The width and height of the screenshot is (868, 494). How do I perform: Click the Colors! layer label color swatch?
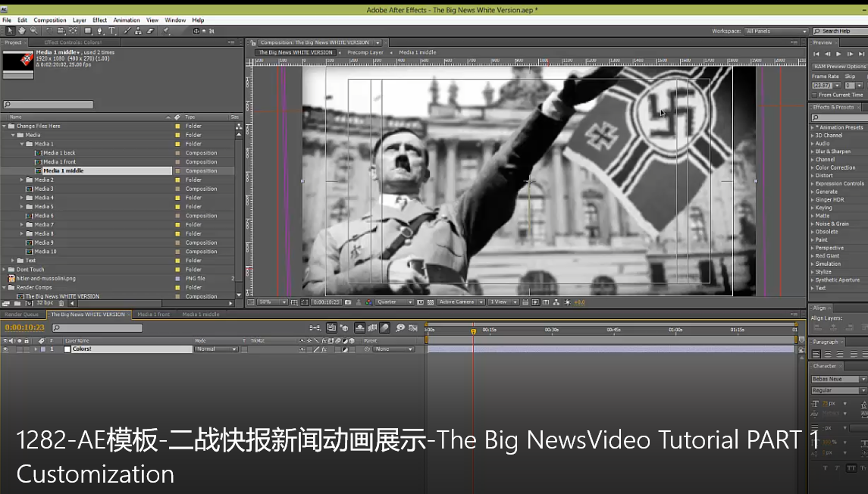pyautogui.click(x=42, y=349)
